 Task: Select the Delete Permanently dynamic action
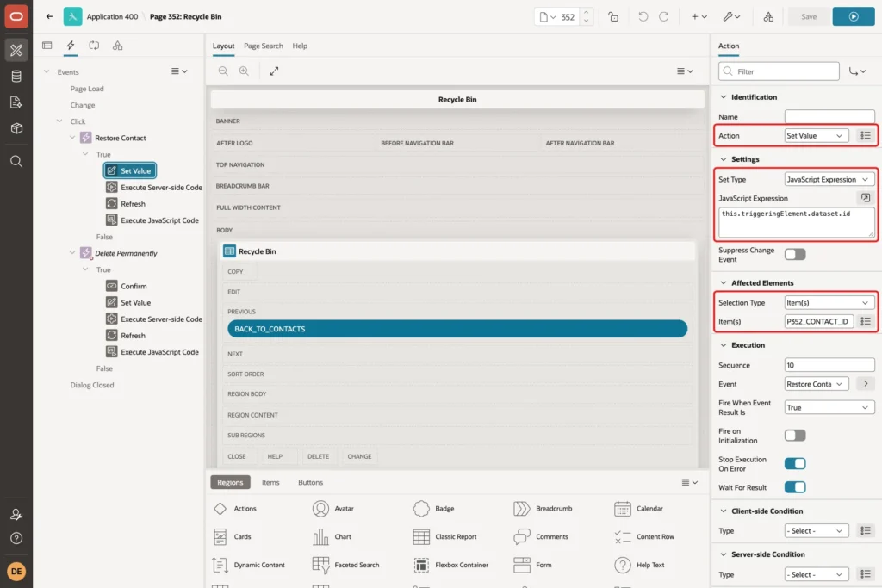tap(126, 253)
